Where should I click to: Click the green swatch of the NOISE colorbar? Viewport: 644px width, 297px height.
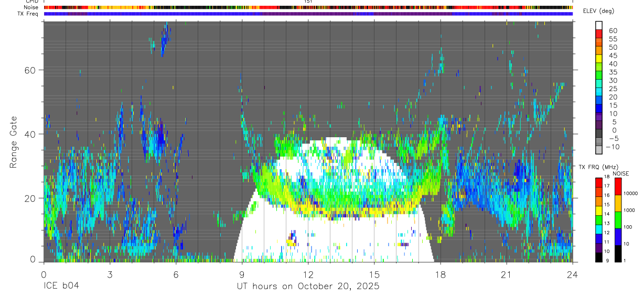[618, 220]
